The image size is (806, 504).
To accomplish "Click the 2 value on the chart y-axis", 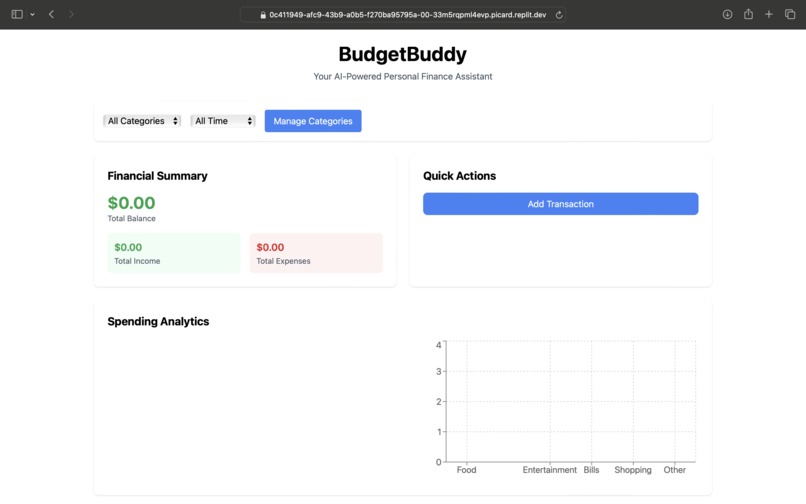I will pyautogui.click(x=438, y=402).
